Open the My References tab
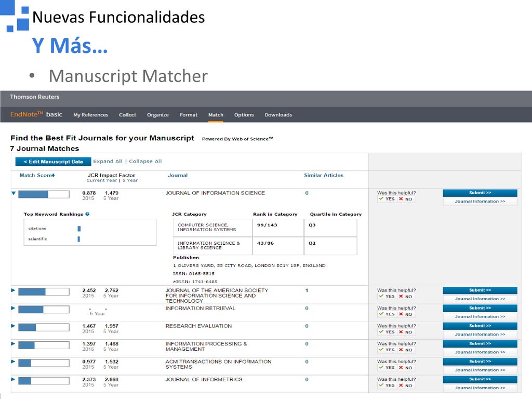The image size is (532, 399). pos(90,115)
